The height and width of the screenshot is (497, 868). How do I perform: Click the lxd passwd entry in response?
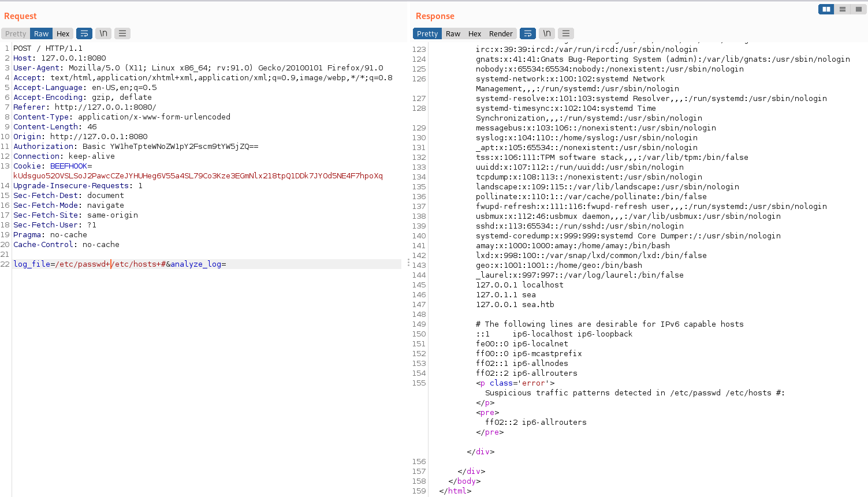coord(591,255)
